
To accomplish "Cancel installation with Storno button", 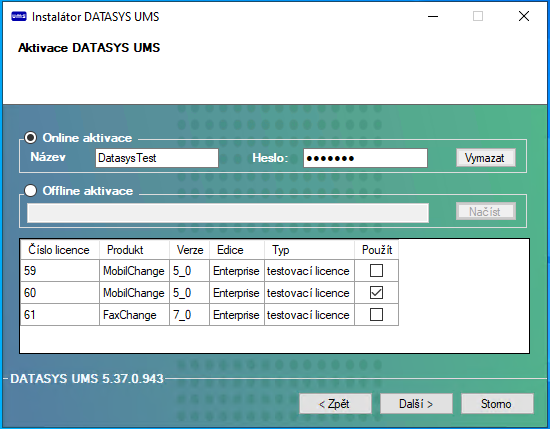I will click(497, 404).
